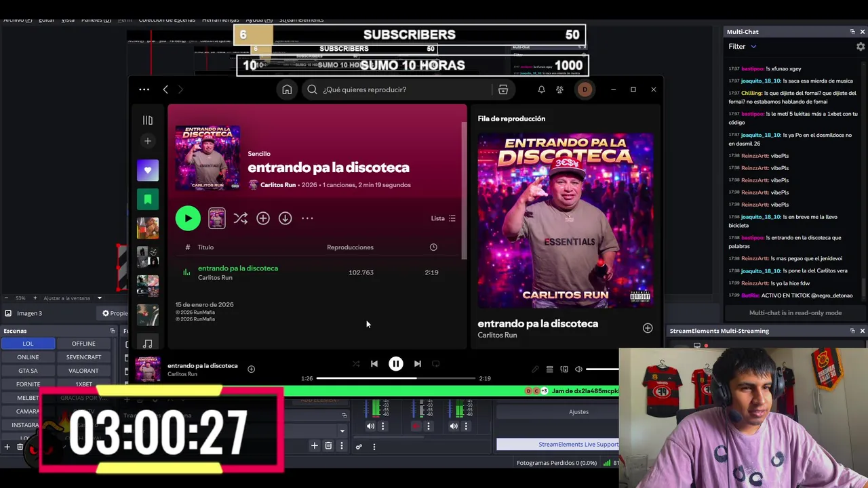This screenshot has width=868, height=488.
Task: Open the large queue album cover
Action: point(566,220)
